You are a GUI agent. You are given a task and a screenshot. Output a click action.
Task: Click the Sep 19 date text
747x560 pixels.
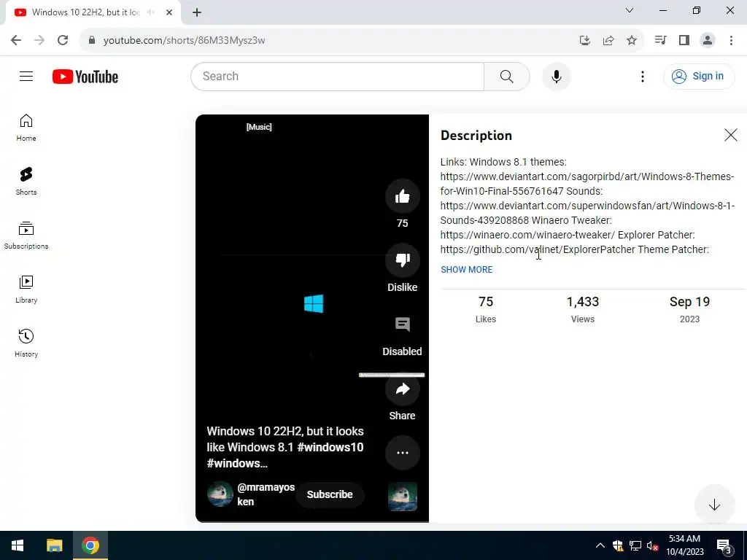(689, 302)
